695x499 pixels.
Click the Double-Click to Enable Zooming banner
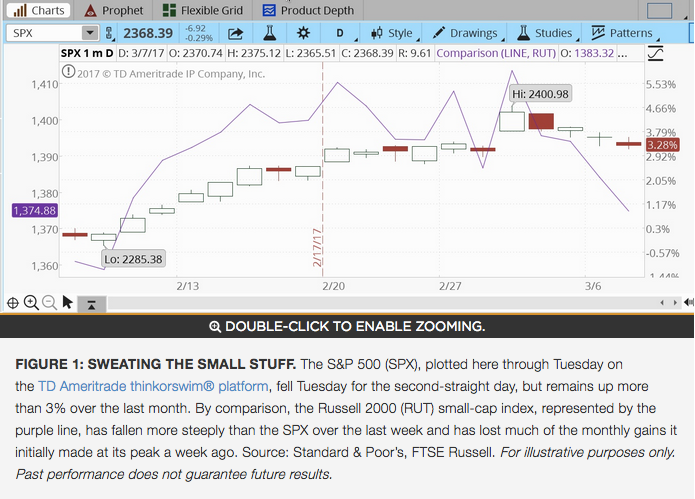coord(347,326)
